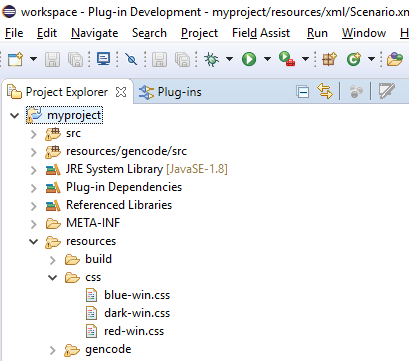Image resolution: width=409 pixels, height=361 pixels.
Task: Expand resources/gencode/src folder
Action: point(33,152)
